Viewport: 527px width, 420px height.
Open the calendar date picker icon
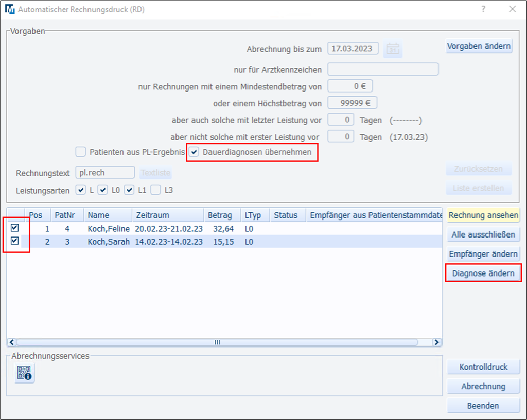coord(393,49)
